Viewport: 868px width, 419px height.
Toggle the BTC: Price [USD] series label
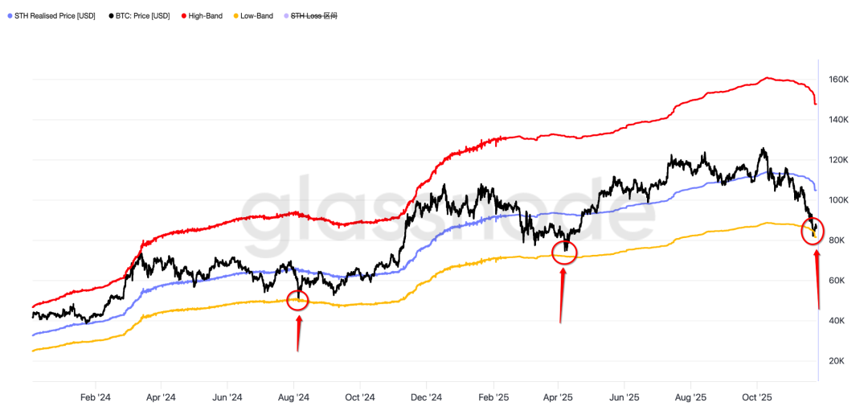[142, 15]
